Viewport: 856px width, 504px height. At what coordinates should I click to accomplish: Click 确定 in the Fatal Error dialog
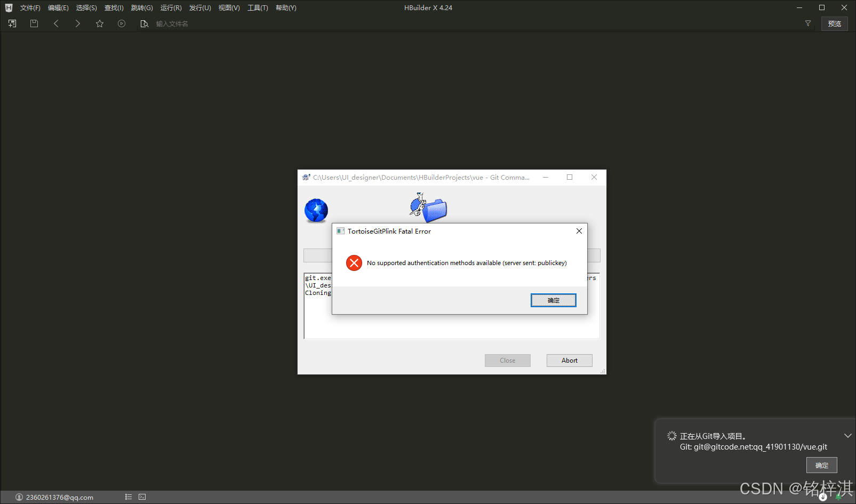(x=554, y=300)
